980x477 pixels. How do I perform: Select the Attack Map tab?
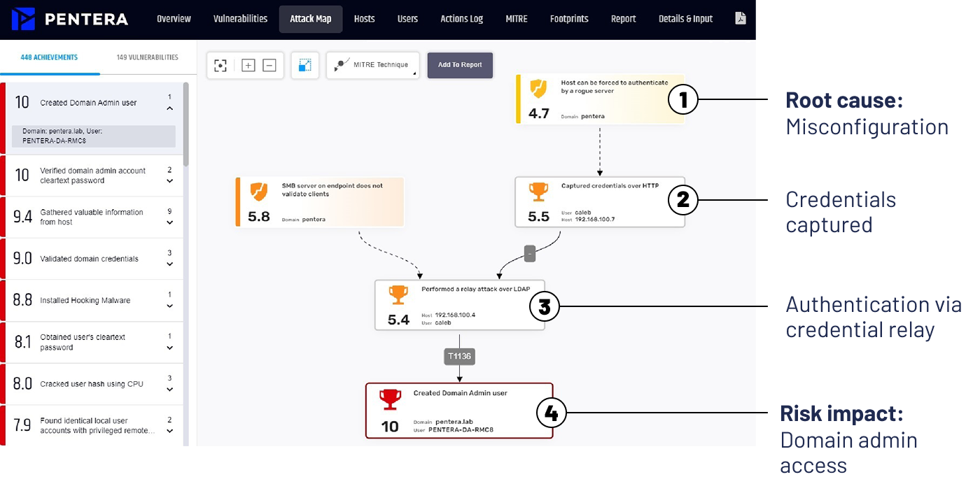(311, 19)
